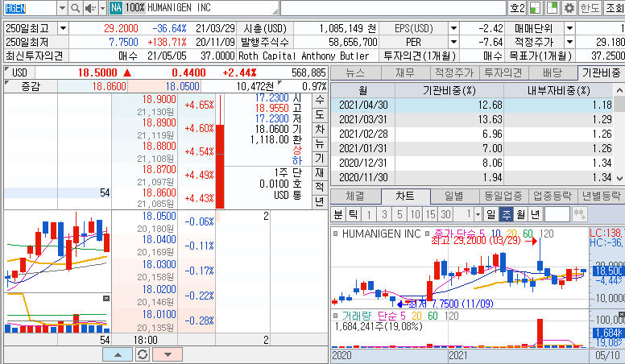Click the greyed candle-link icon in chart toolbar

coord(580,214)
